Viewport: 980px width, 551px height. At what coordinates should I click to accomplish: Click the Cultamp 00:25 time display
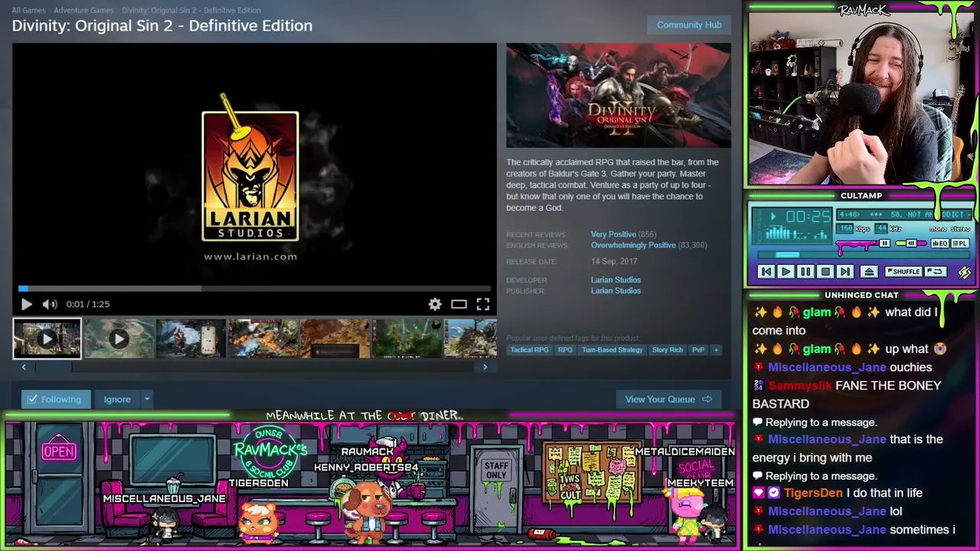coord(808,217)
